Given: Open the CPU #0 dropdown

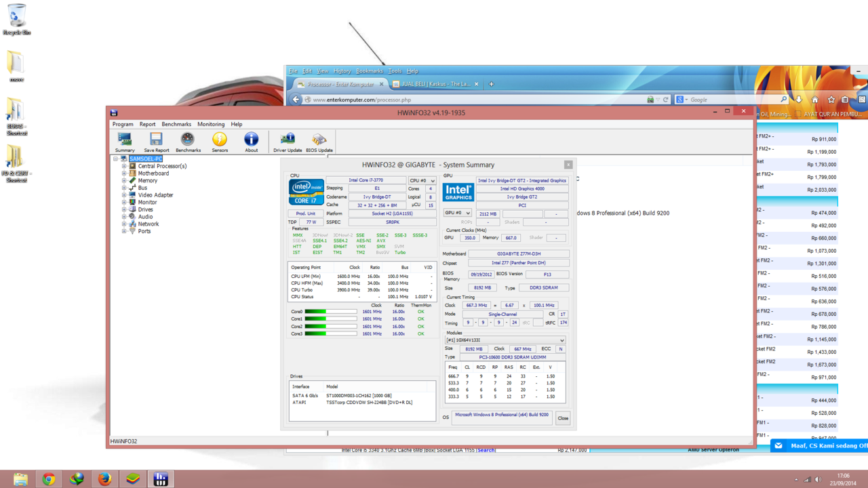Looking at the screenshot, I should click(x=422, y=181).
